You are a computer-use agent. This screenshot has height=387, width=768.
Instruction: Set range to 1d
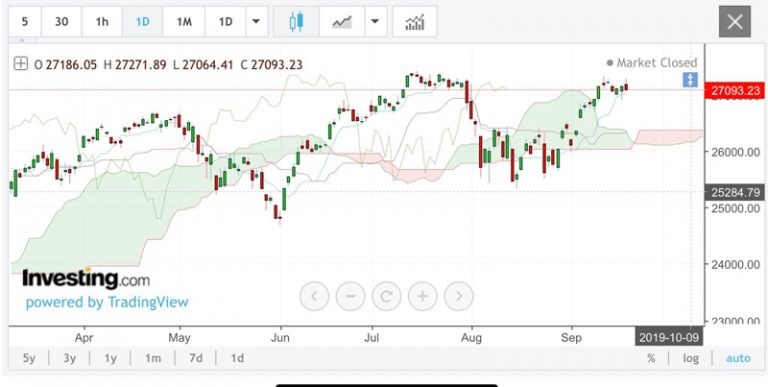pyautogui.click(x=237, y=358)
